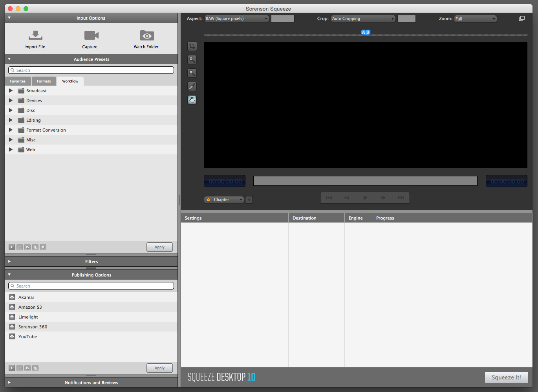Add a publishing option with plus
The image size is (538, 392).
click(12, 368)
